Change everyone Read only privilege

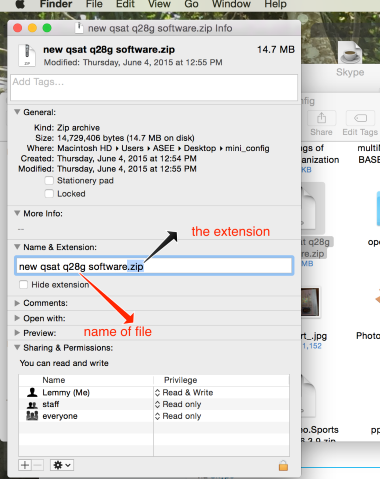(178, 416)
